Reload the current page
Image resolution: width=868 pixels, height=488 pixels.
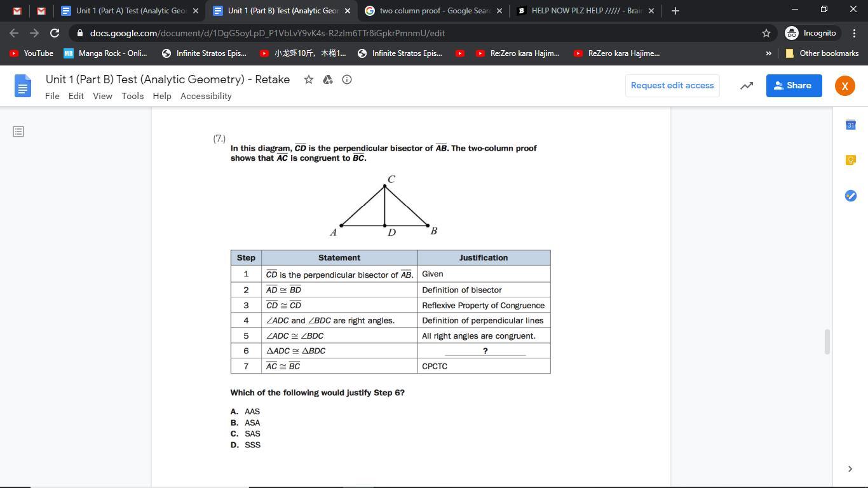pyautogui.click(x=55, y=33)
